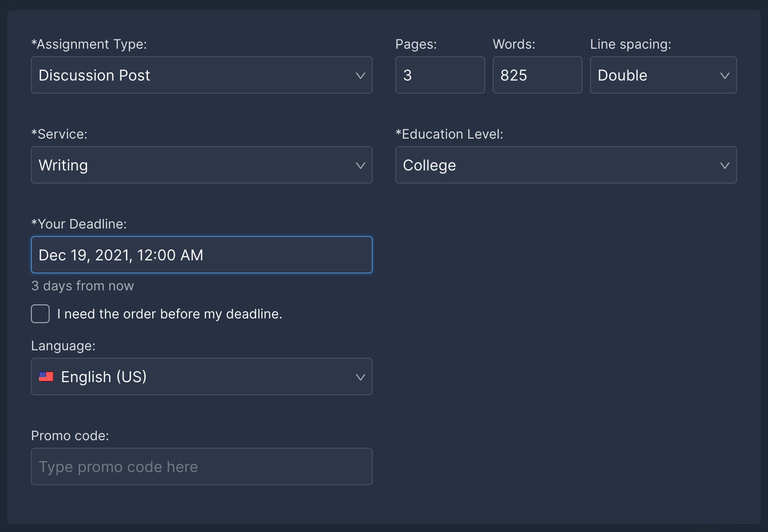Screen dimensions: 768x532
Task: Click the Line spacing chevron arrow
Action: [x=724, y=75]
